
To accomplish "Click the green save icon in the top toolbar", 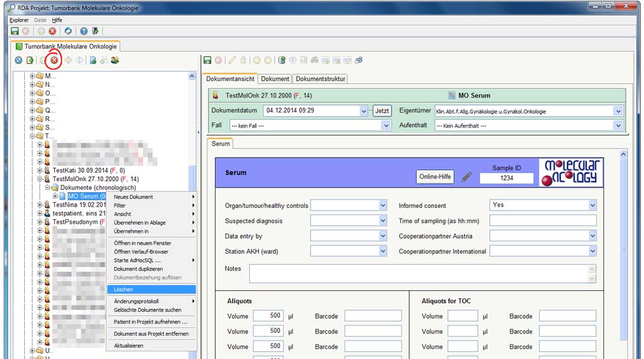I will click(x=15, y=31).
